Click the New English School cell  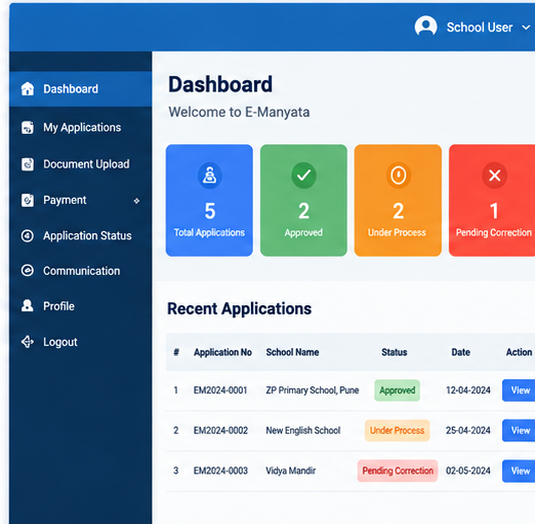(x=303, y=431)
